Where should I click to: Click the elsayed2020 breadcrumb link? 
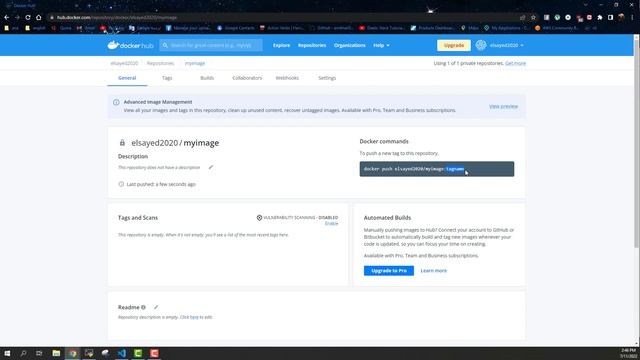pos(124,63)
